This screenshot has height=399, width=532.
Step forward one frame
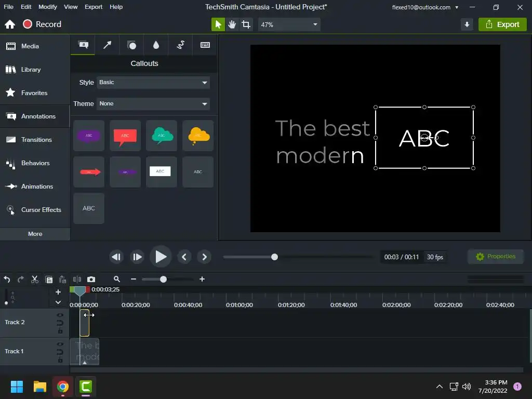pos(137,257)
